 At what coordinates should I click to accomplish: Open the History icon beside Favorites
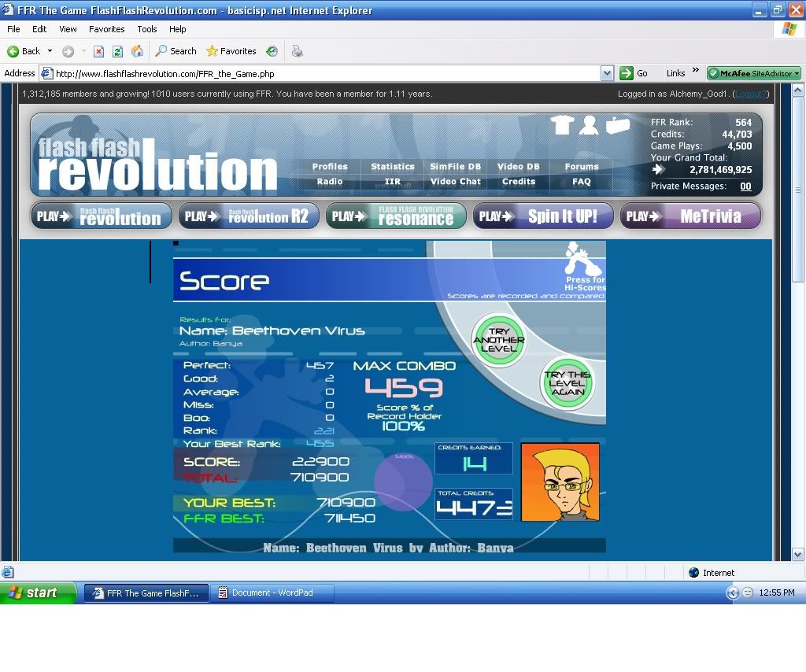coord(272,51)
